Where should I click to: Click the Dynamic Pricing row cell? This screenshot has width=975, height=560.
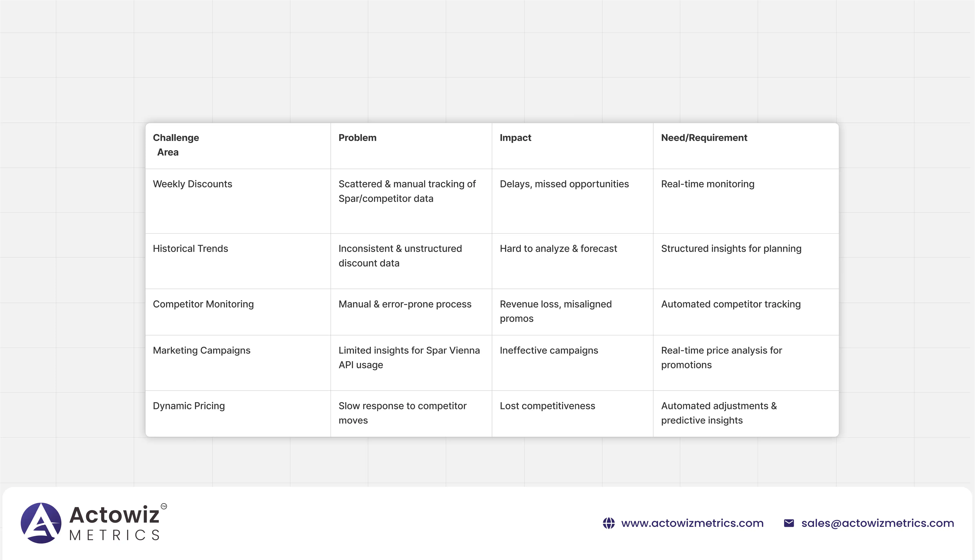(189, 406)
